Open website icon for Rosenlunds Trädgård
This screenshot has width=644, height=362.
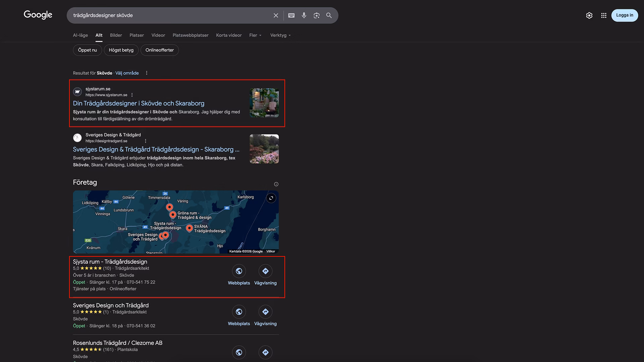tap(239, 352)
